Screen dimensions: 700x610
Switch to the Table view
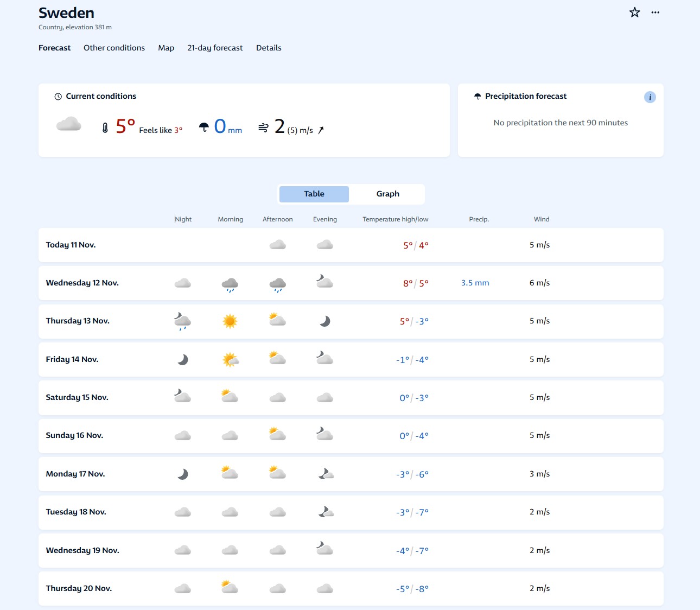tap(314, 194)
